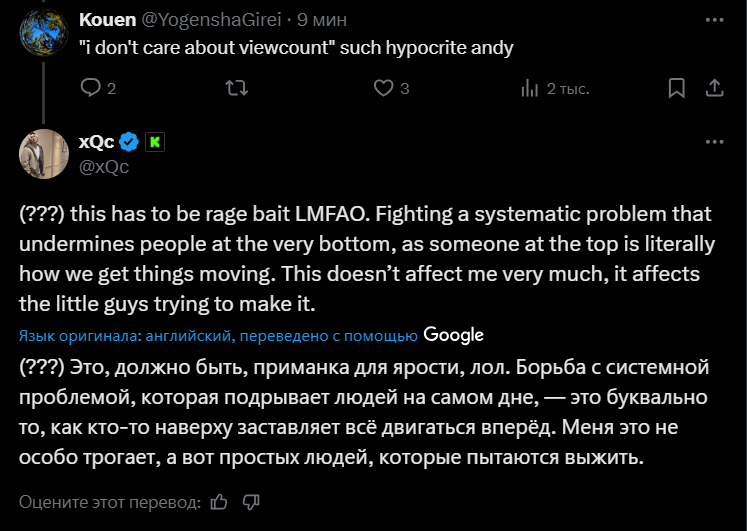
Task: Open more options for xQc's tweet
Action: click(x=716, y=143)
